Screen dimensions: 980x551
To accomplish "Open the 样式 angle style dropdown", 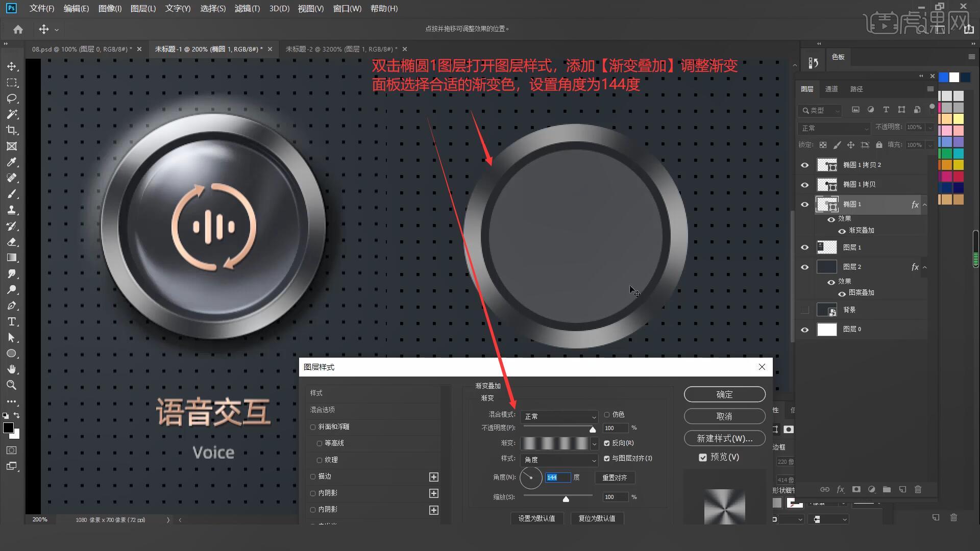I will click(x=559, y=460).
